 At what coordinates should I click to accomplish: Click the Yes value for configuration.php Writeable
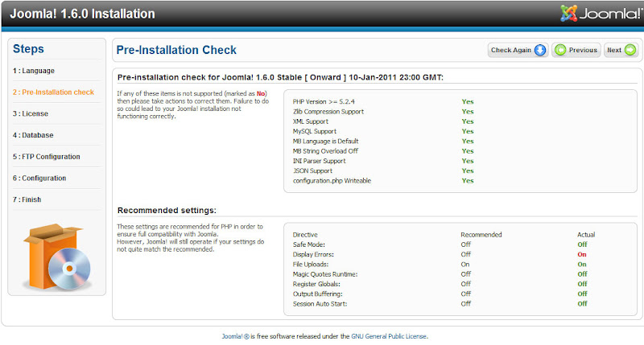[x=468, y=180]
